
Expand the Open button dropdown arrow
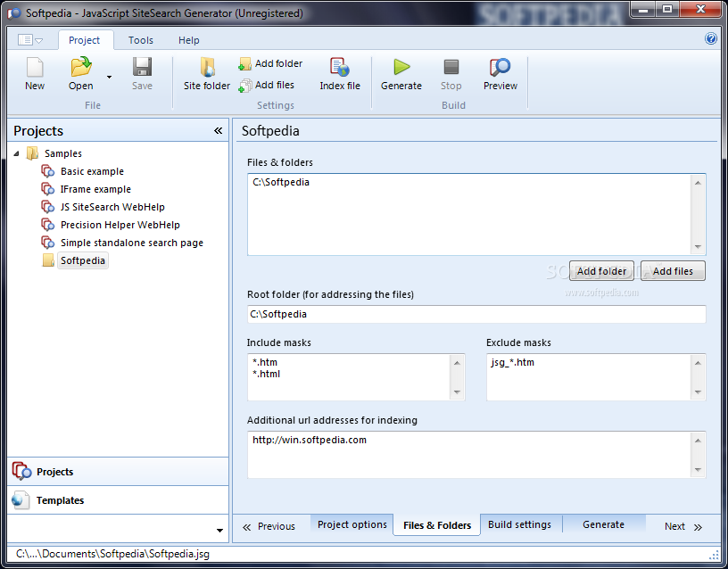click(109, 77)
